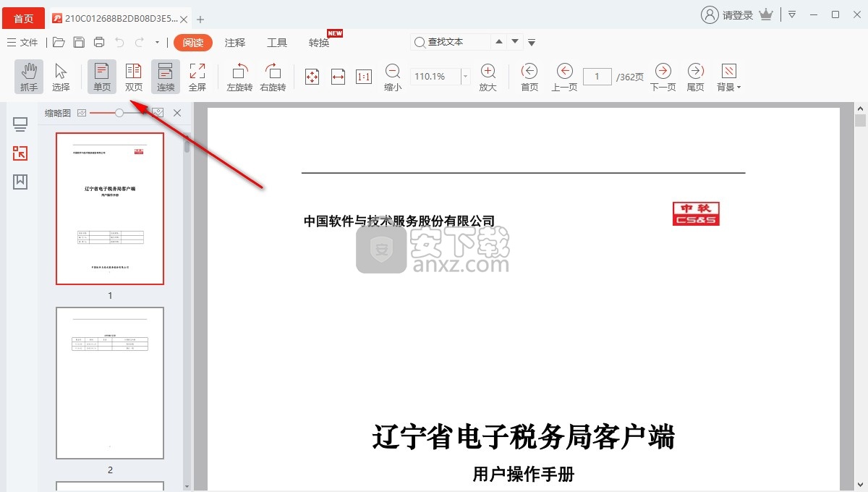Click the document vertical scrollbar thumb
This screenshot has width=868, height=492.
[860, 121]
